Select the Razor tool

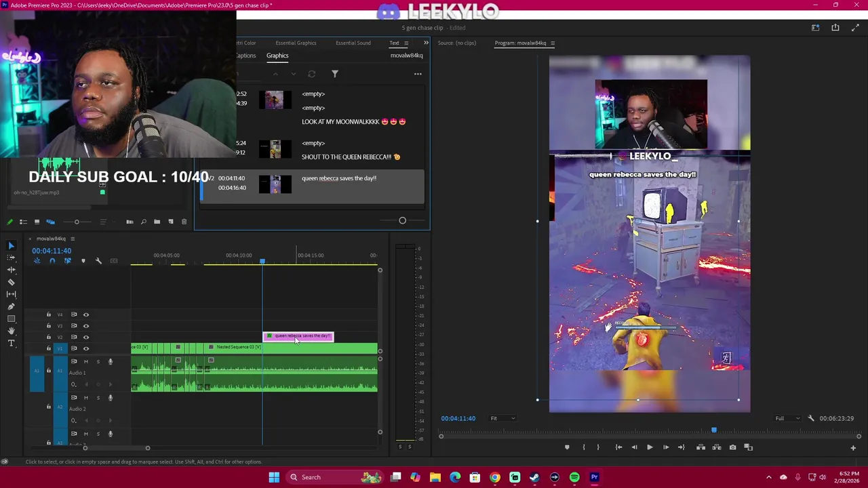11,282
